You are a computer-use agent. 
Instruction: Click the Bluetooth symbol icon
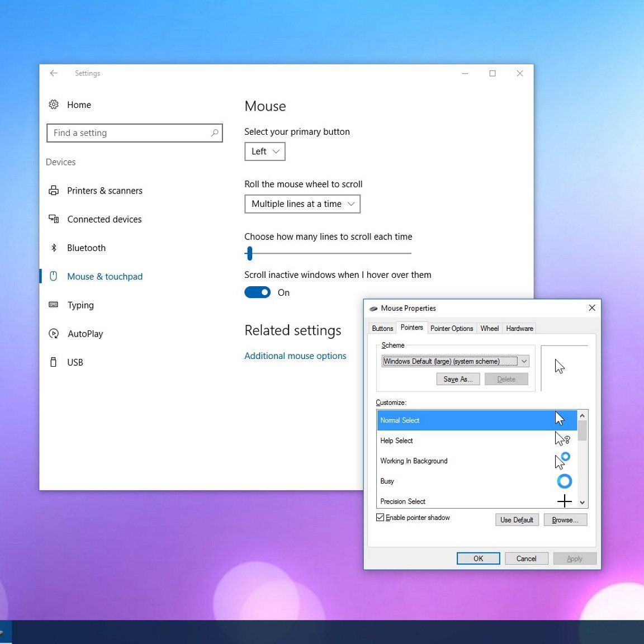click(54, 248)
